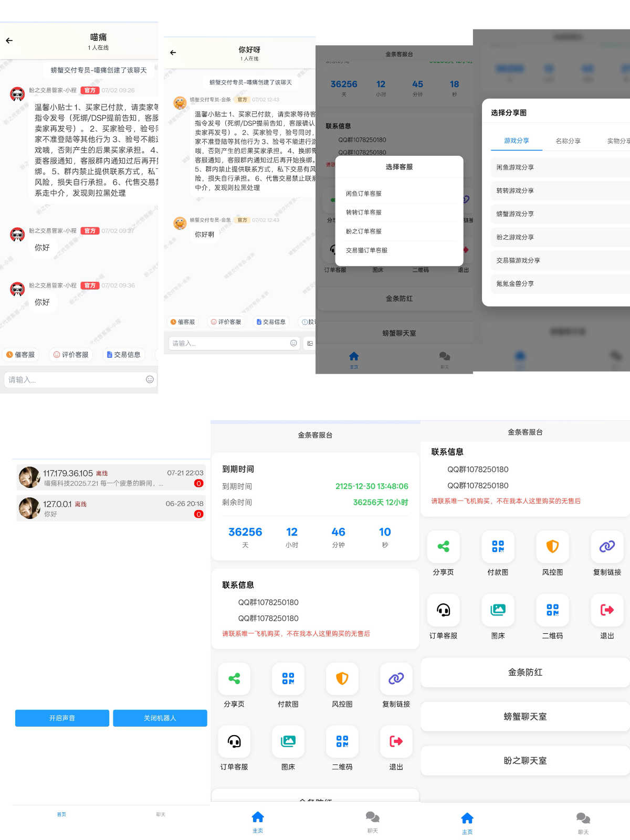Switch to 名称分享 tab
Image resolution: width=630 pixels, height=840 pixels.
click(x=568, y=141)
